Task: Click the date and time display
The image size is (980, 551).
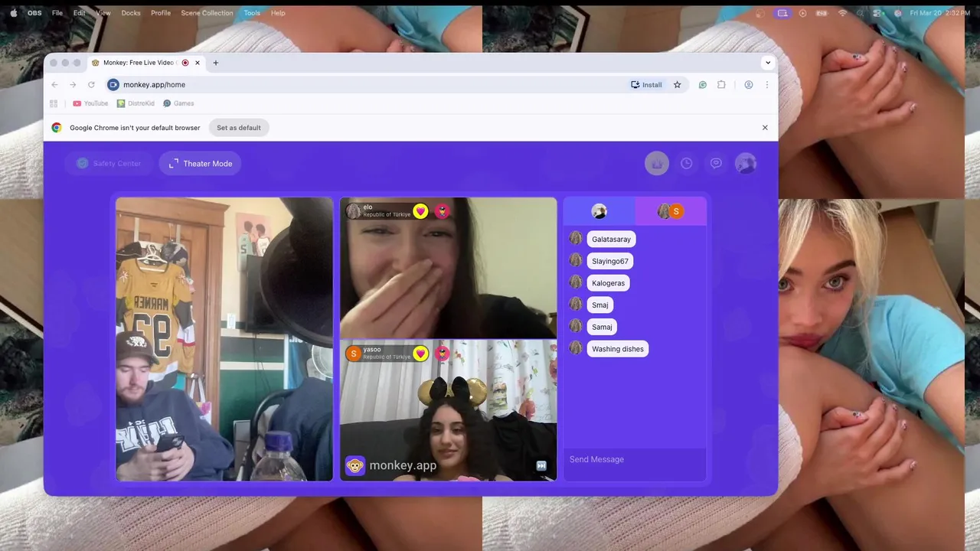Action: [x=940, y=13]
